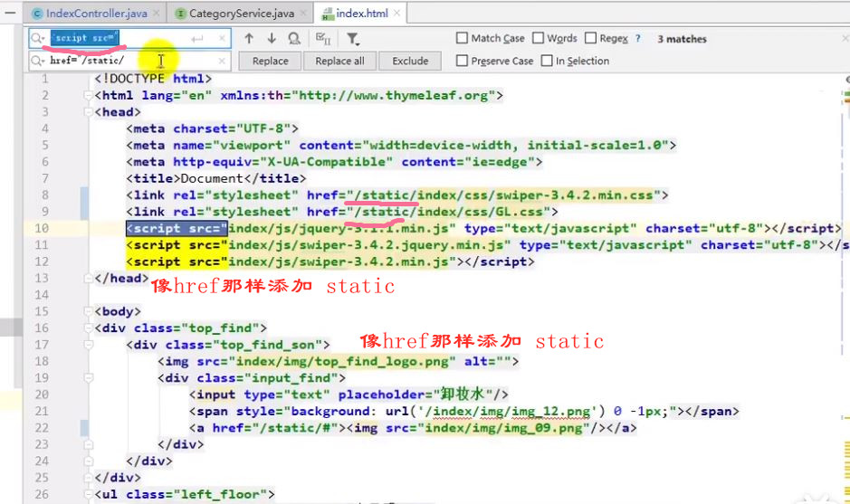Click the Replace all button
This screenshot has height=504, width=850.
[339, 61]
